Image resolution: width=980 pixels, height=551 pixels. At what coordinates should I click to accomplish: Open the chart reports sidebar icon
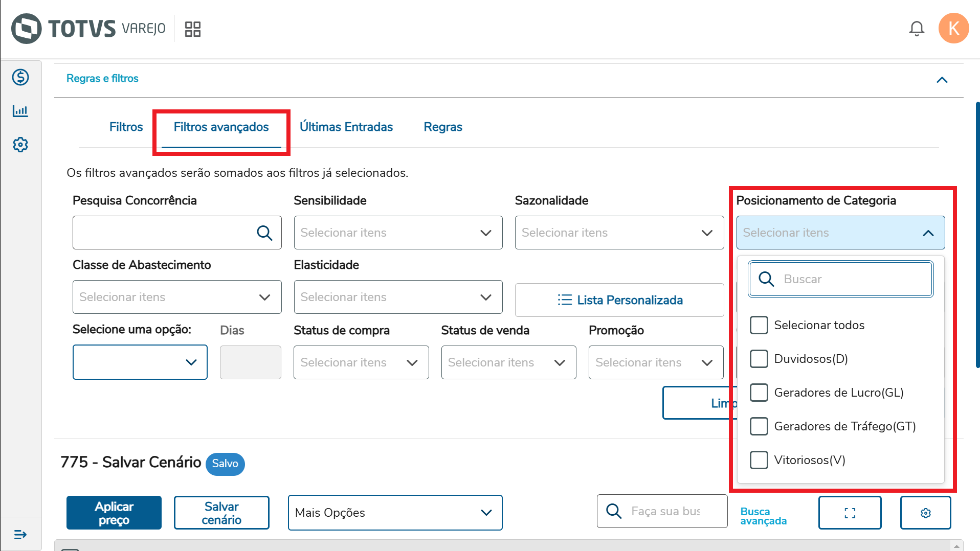tap(20, 111)
